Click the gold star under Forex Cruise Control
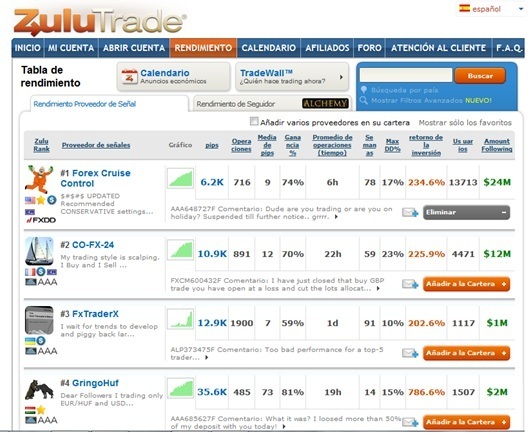 click(41, 200)
